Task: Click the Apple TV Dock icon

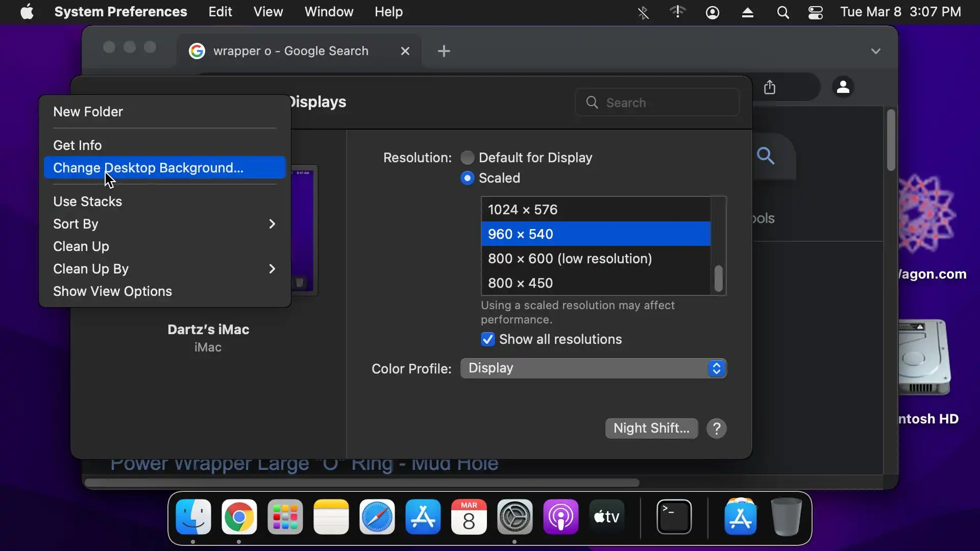Action: point(606,517)
